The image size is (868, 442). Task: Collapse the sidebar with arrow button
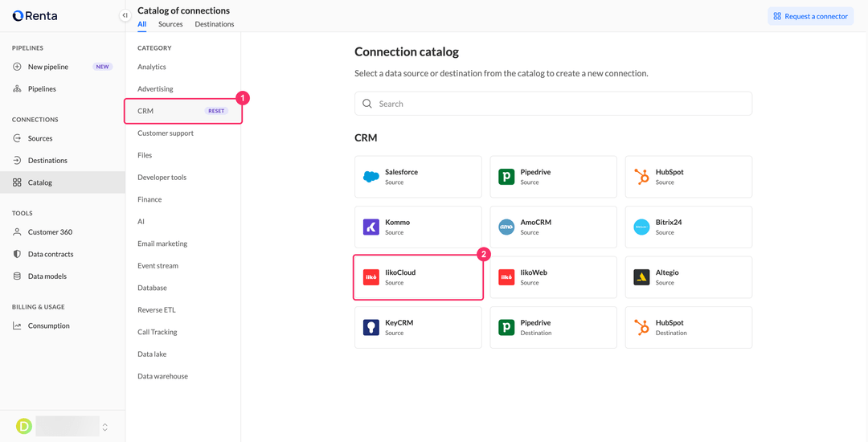[x=125, y=15]
